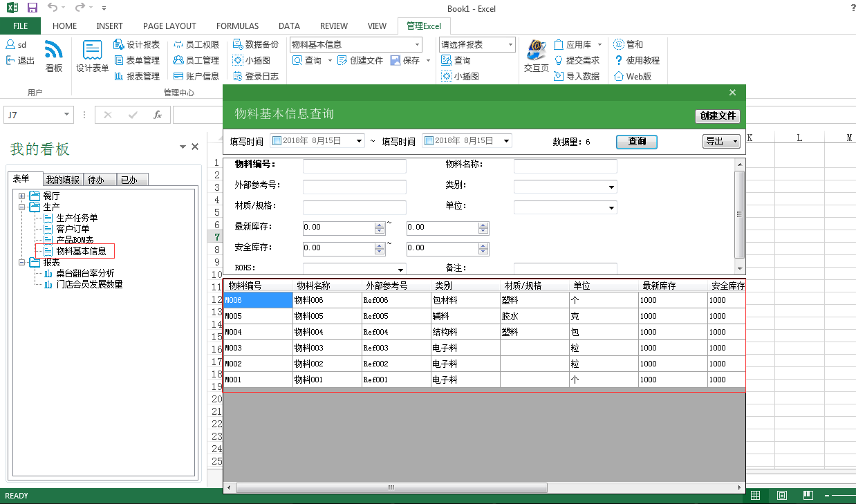Screen dimensions: 856x504
Task: Click the 物料编号 input field
Action: pyautogui.click(x=355, y=166)
